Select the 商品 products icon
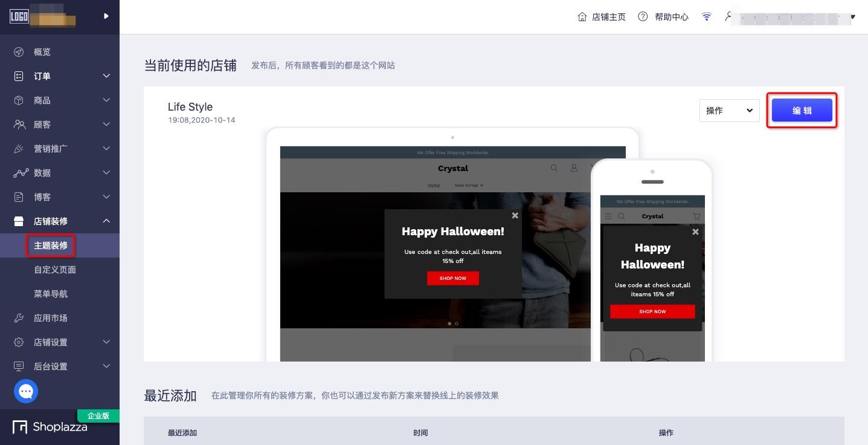 pos(19,100)
